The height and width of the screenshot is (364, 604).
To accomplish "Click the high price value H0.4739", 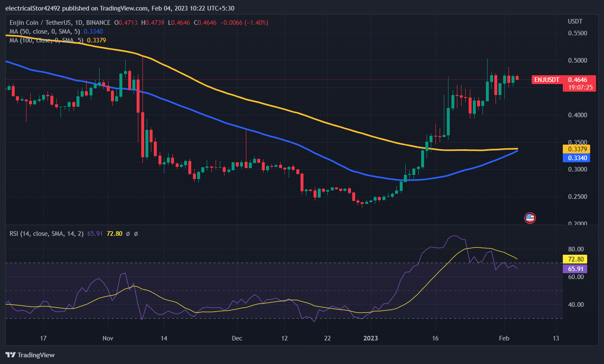I will 153,23.
